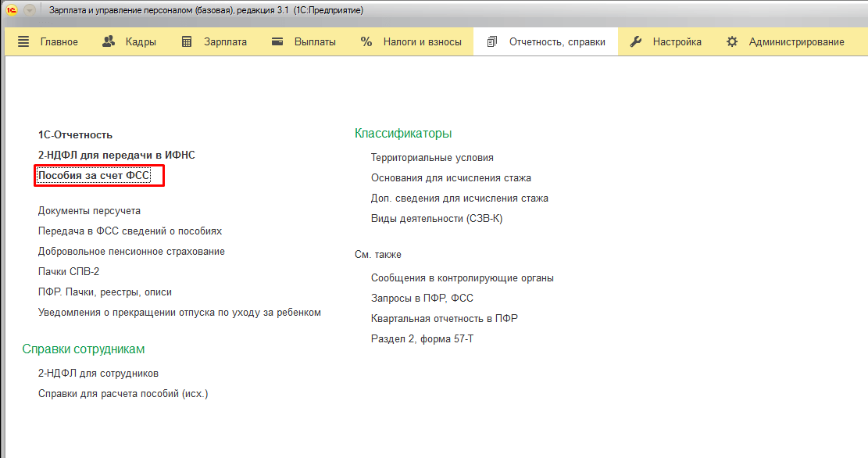
Task: Click the wallet icon of Выплаты
Action: 277,41
